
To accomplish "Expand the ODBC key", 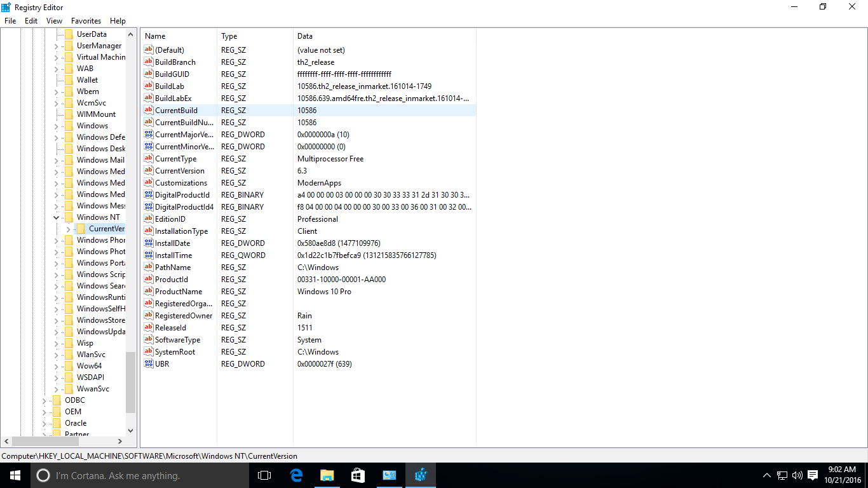I will pyautogui.click(x=44, y=400).
